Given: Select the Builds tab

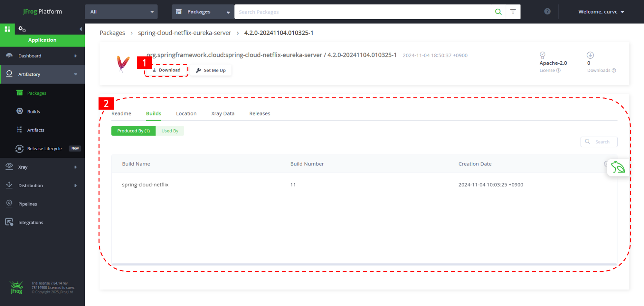Looking at the screenshot, I should click(154, 114).
